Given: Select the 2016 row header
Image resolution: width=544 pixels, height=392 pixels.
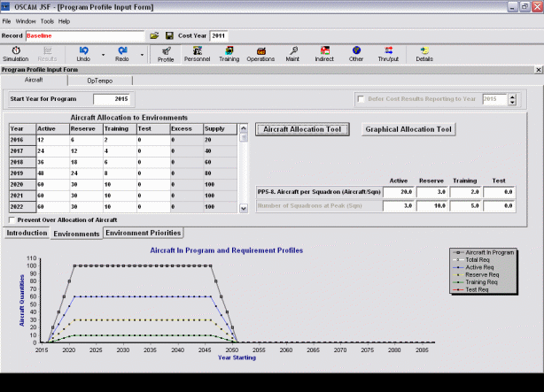Looking at the screenshot, I should click(22, 140).
